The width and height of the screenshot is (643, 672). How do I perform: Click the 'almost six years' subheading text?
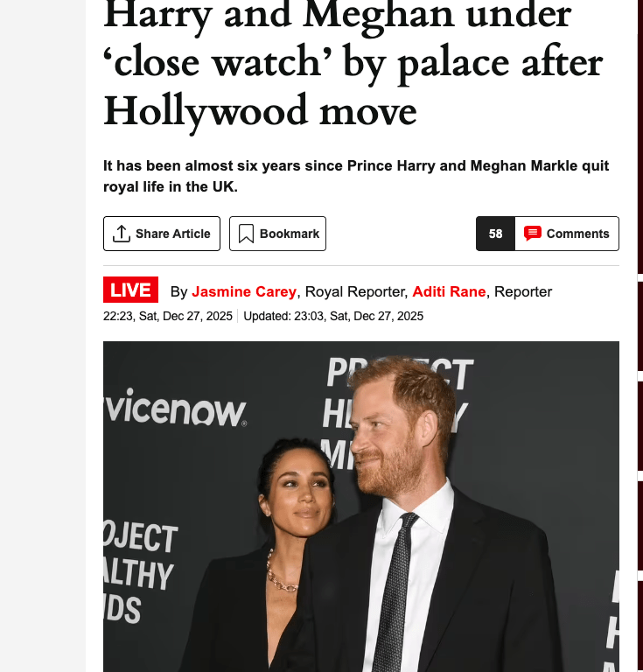[x=356, y=176]
